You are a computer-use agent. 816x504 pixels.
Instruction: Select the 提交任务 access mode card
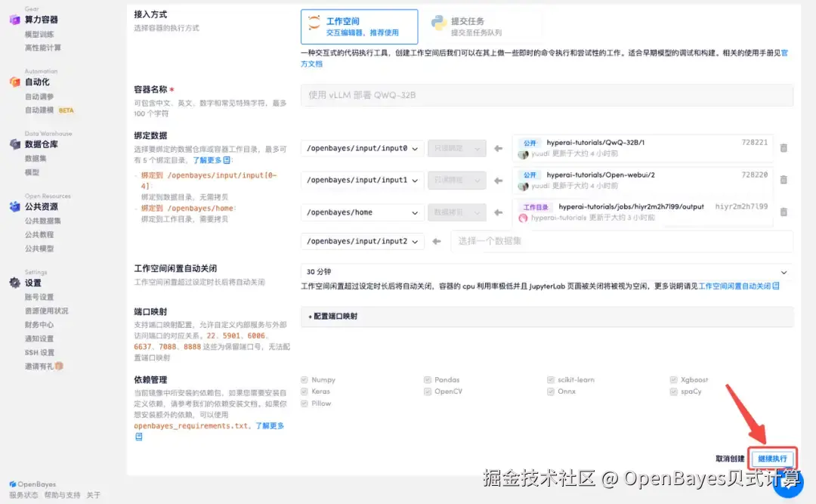point(484,26)
